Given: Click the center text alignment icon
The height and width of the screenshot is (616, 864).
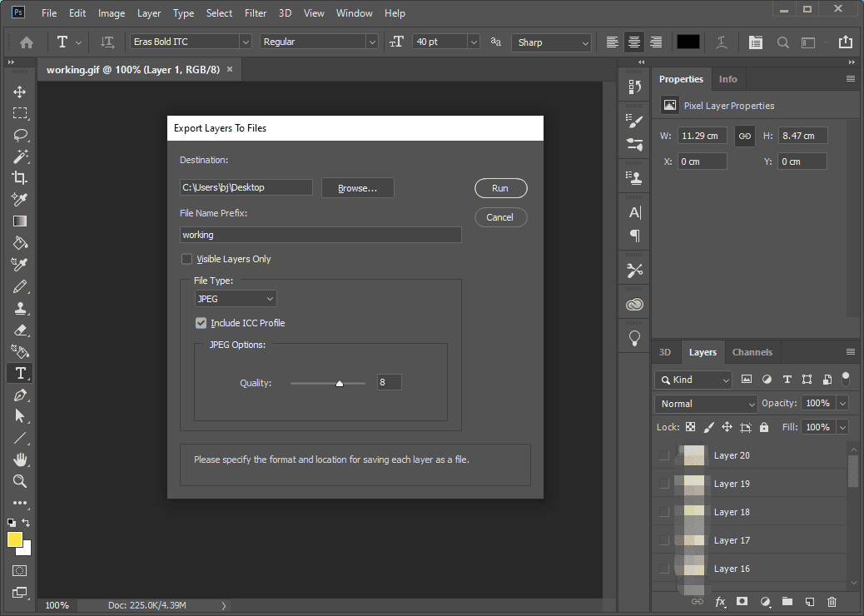Looking at the screenshot, I should pos(633,42).
